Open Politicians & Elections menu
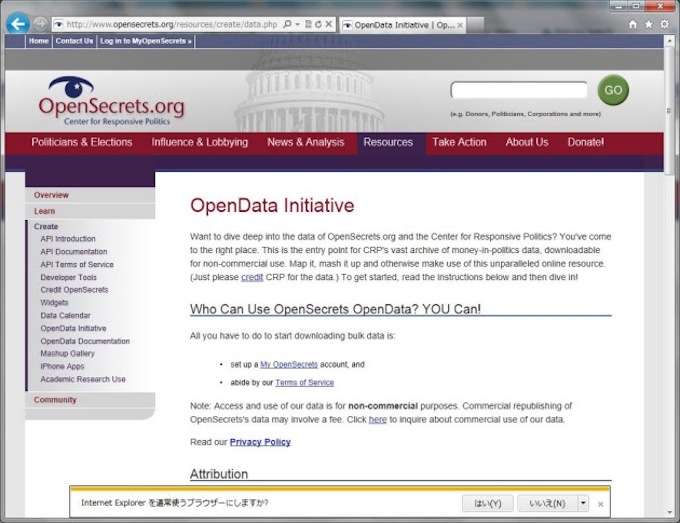This screenshot has width=680, height=523. pyautogui.click(x=82, y=142)
